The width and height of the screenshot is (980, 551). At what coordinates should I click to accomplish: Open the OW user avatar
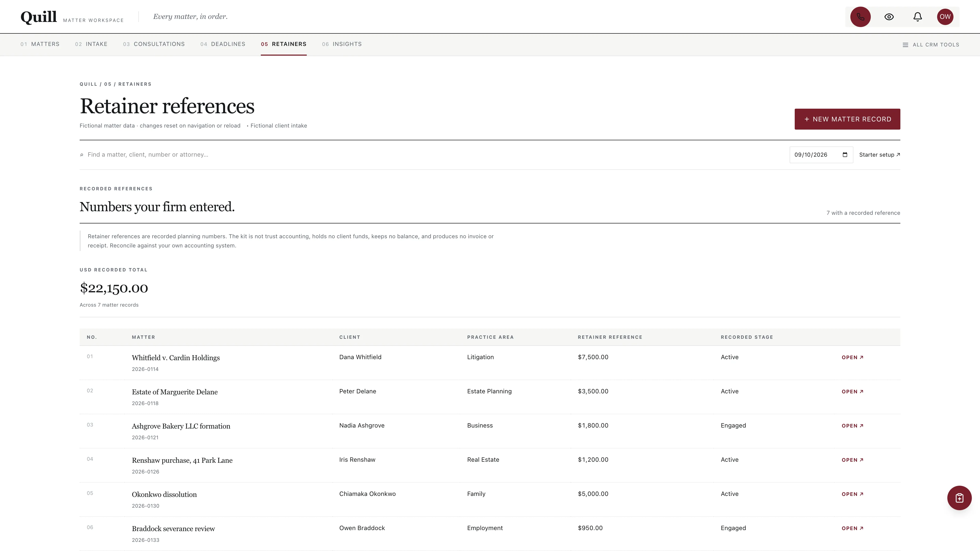[x=945, y=17]
